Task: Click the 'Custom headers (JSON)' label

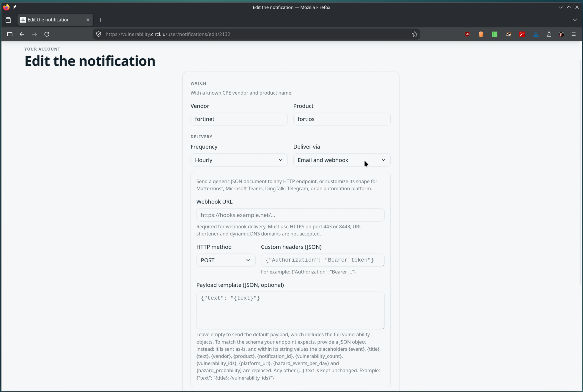Action: 291,247
